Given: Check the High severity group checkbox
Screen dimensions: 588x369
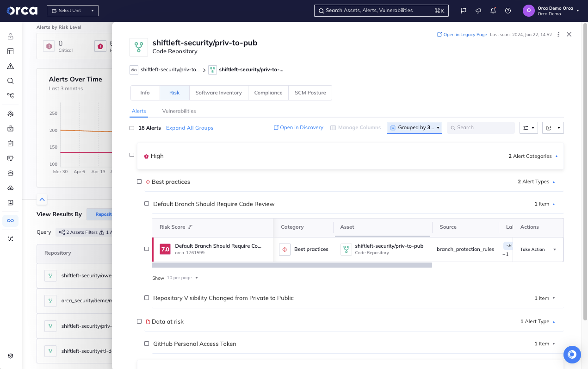Looking at the screenshot, I should (x=132, y=155).
